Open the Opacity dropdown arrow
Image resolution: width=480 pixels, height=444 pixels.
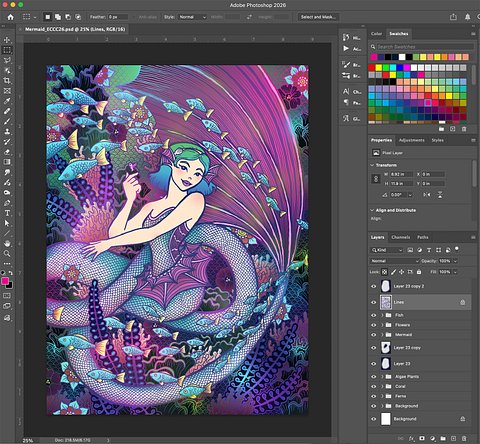point(456,261)
